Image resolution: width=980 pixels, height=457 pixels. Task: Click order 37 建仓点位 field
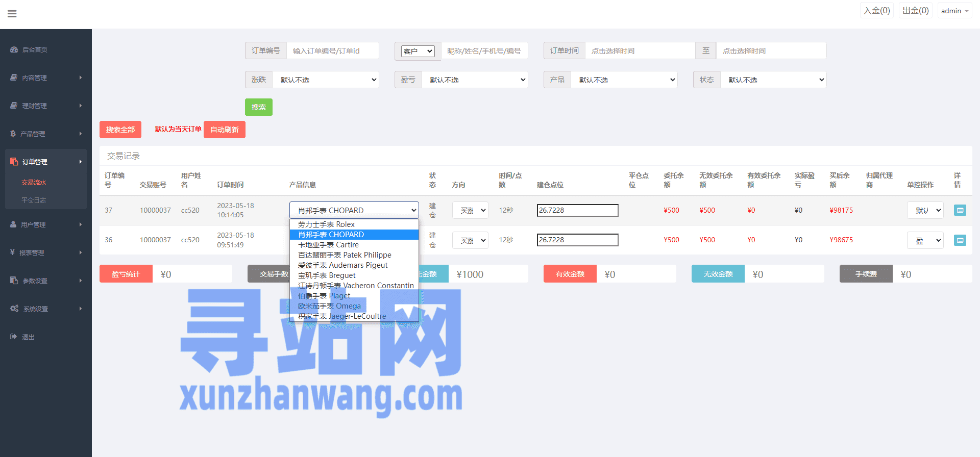coord(578,210)
